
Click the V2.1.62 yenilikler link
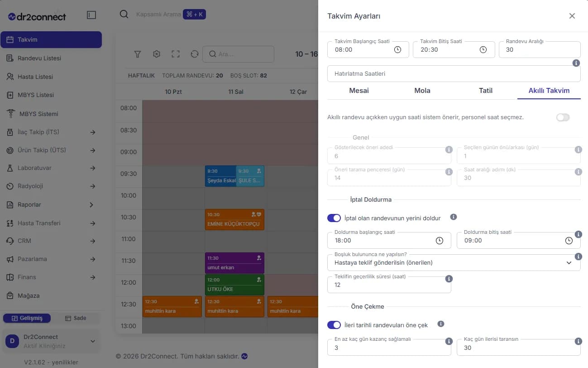(x=51, y=362)
